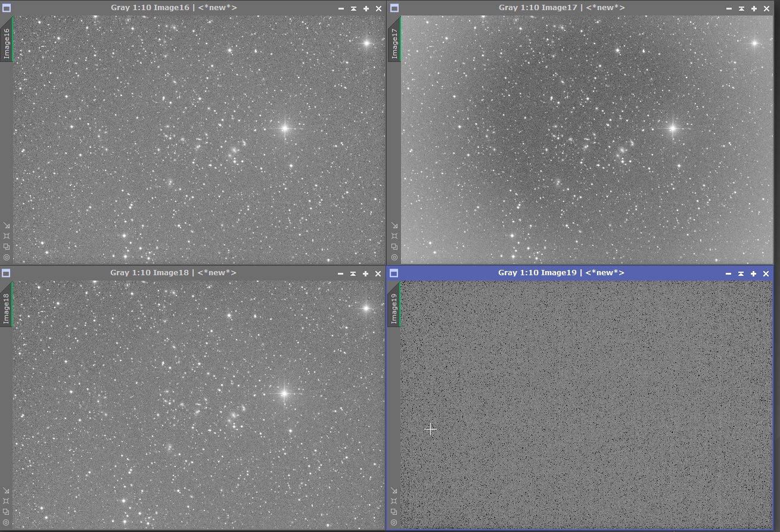Click the 'Gray 1:10 Image18' title bar text
The width and height of the screenshot is (780, 532).
(x=150, y=273)
